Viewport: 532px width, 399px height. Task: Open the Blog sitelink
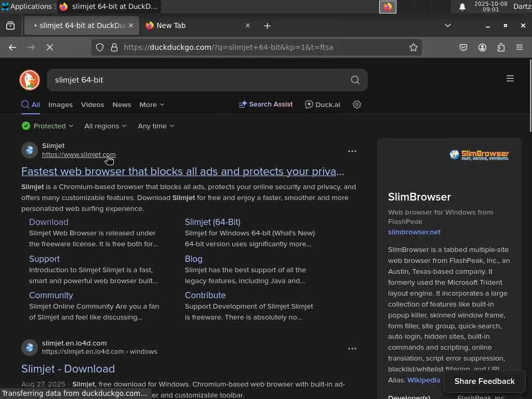[194, 259]
